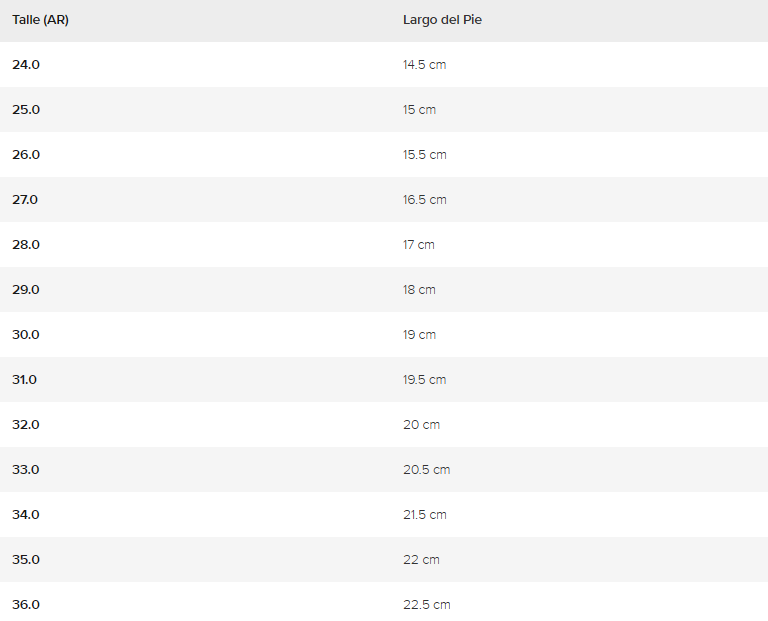Select size 36.0 in the last row

(x=26, y=605)
